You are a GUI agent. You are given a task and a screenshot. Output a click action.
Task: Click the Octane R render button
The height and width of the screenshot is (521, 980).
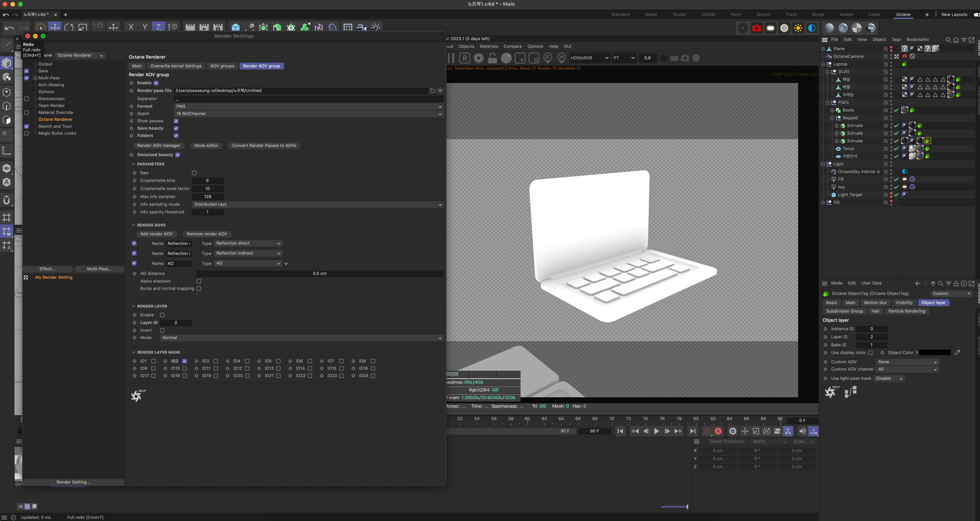464,58
